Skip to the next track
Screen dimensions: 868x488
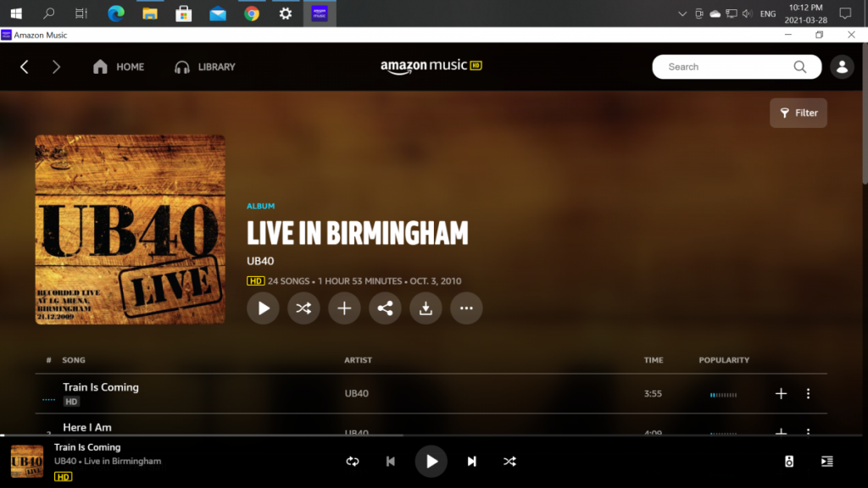coord(471,462)
